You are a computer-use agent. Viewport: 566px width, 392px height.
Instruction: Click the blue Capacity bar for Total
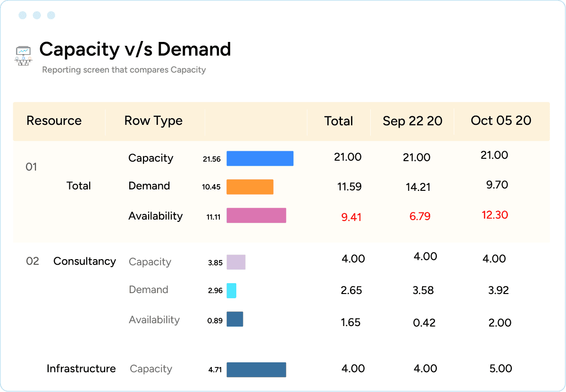tap(260, 158)
